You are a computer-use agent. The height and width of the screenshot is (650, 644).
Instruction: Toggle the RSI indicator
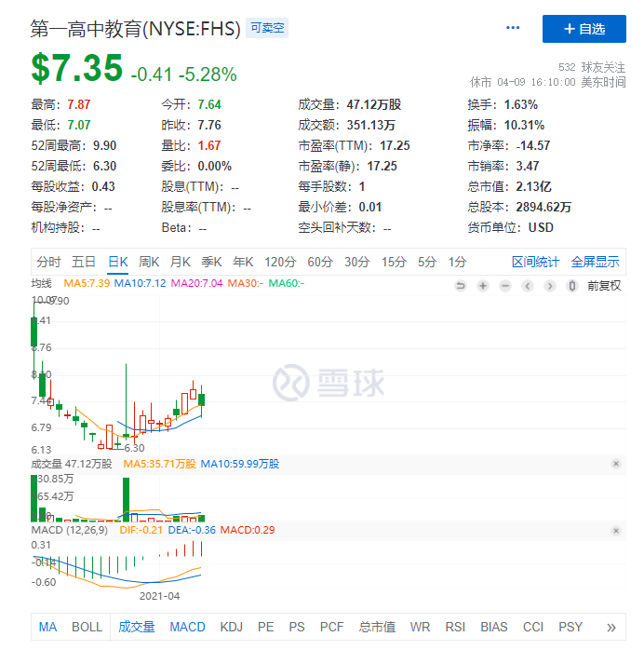click(x=455, y=627)
